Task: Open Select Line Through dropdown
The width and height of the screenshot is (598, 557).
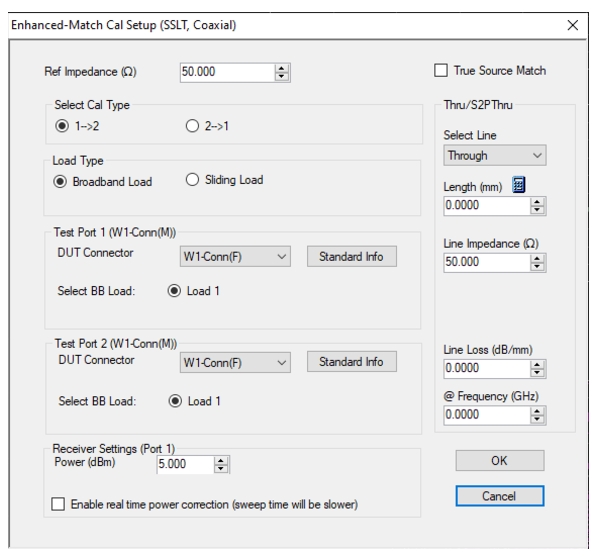Action: 495,155
